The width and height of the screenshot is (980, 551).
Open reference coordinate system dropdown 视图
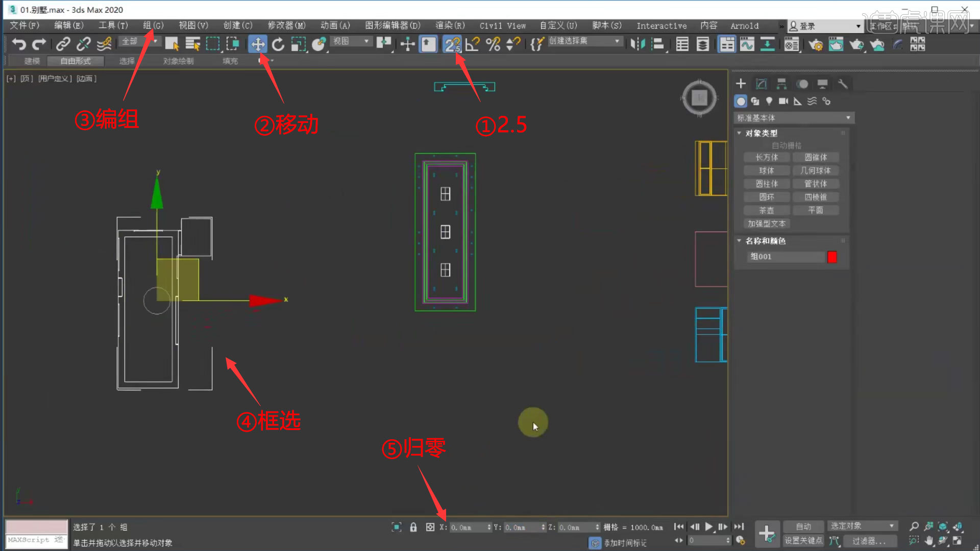[x=351, y=41]
